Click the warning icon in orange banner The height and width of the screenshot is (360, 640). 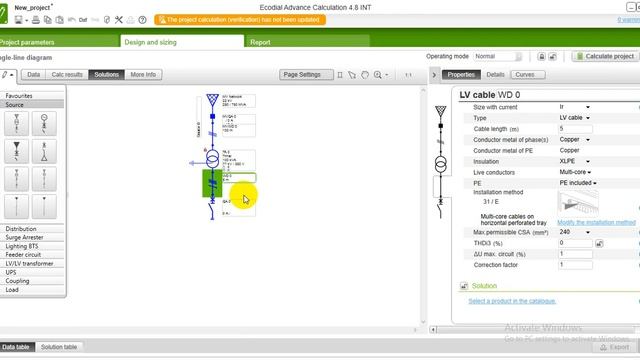tap(162, 20)
